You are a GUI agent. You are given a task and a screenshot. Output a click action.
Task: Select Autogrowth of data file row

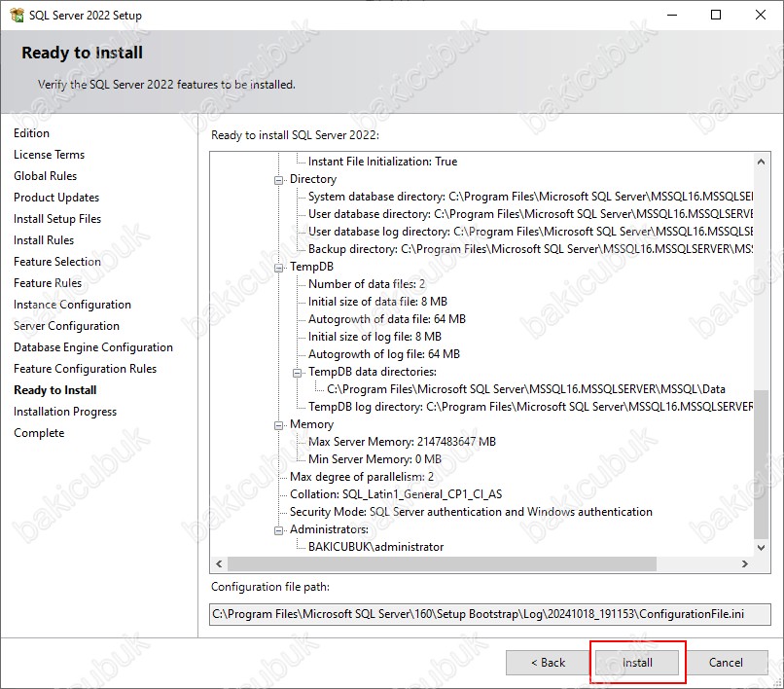tap(386, 319)
